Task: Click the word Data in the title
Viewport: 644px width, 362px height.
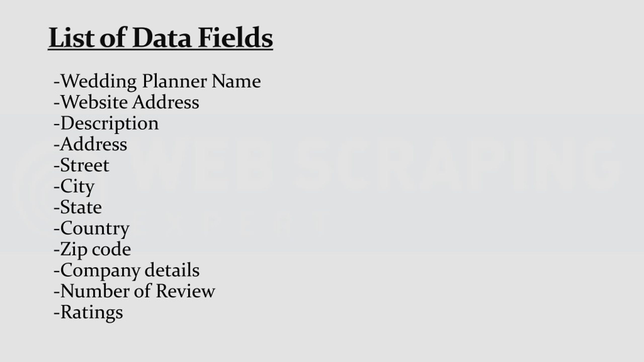Action: point(162,38)
